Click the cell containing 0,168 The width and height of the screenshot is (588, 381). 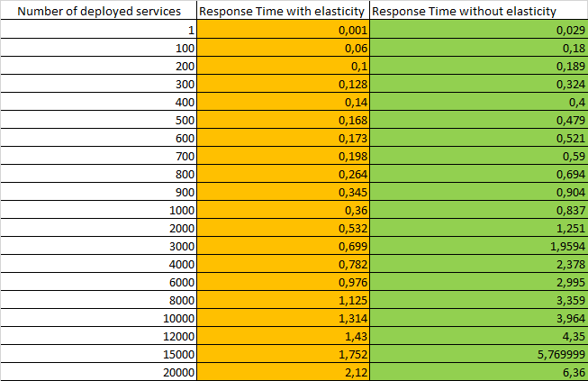tap(283, 119)
